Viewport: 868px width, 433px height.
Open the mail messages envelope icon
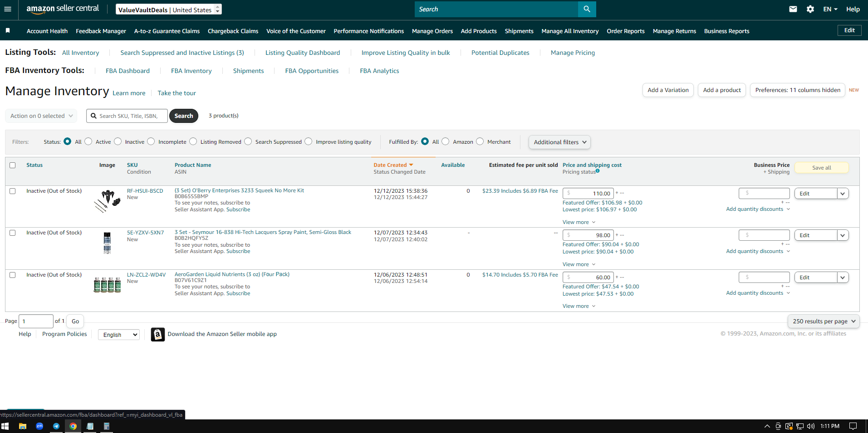[793, 9]
